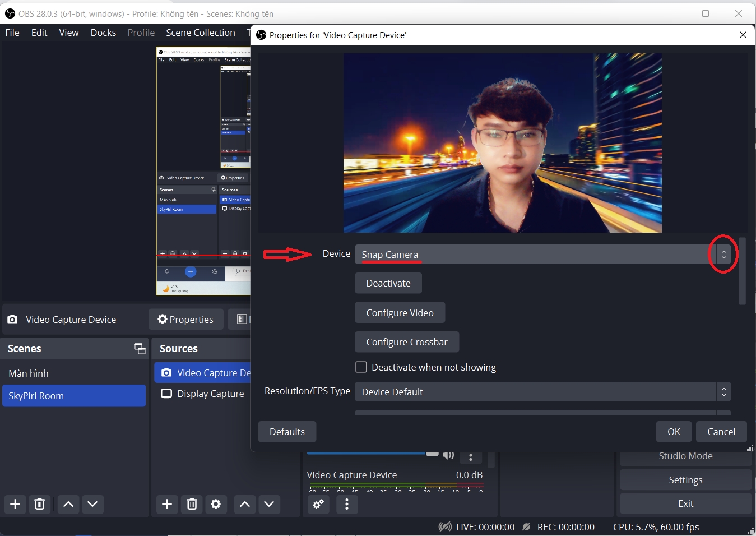Image resolution: width=756 pixels, height=536 pixels.
Task: Select the 'Màn hình' scene
Action: coord(29,373)
